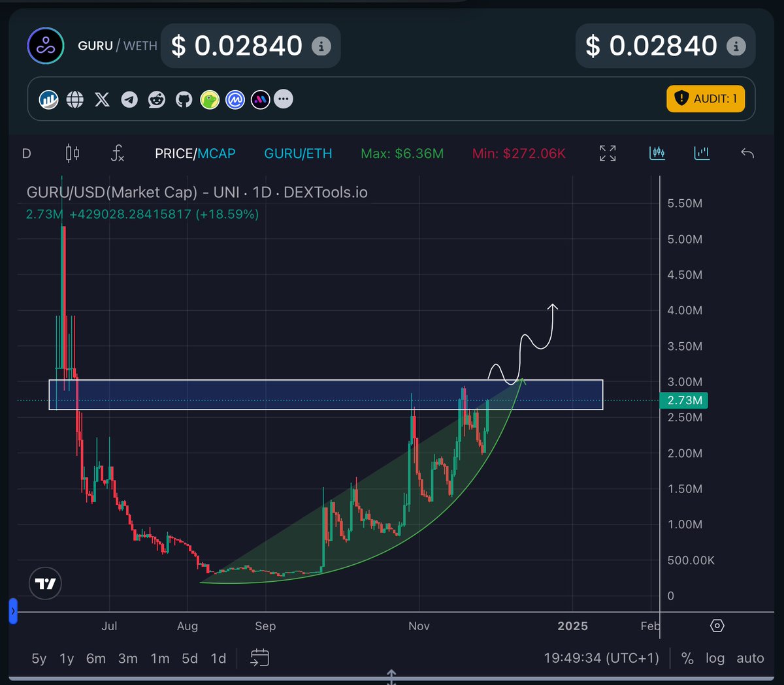
Task: Click info icon beside left price
Action: tap(321, 46)
